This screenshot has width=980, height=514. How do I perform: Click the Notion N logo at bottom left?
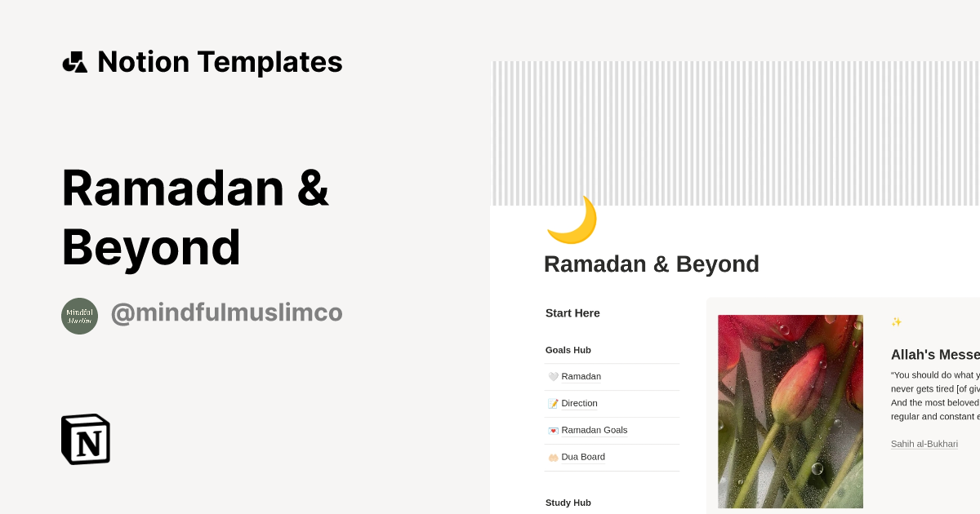(85, 439)
